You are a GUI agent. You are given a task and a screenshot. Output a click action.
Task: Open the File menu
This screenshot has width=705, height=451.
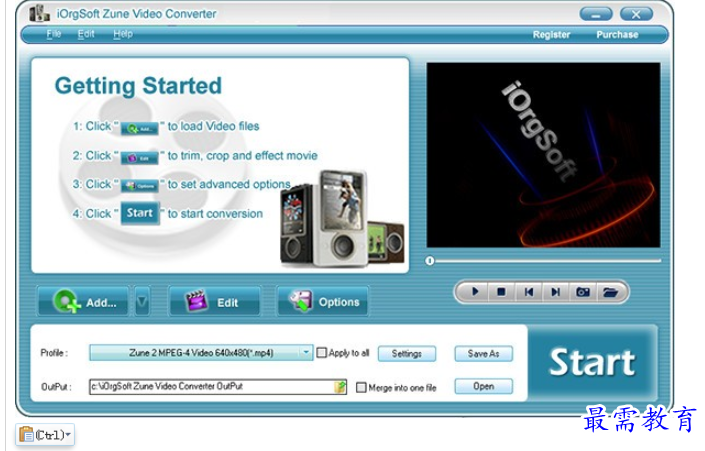(54, 34)
